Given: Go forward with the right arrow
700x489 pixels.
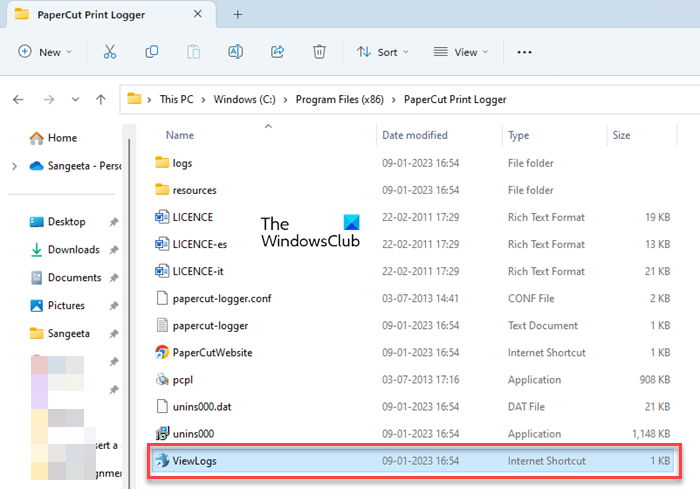Looking at the screenshot, I should [49, 99].
